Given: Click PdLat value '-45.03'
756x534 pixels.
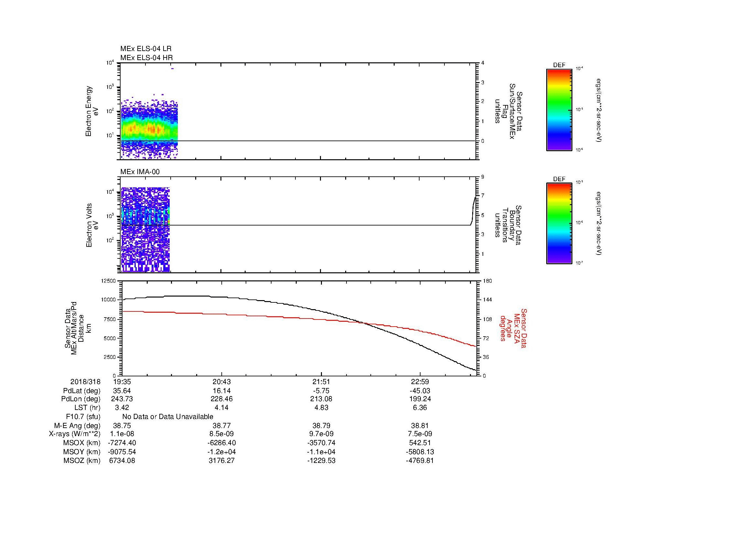Looking at the screenshot, I should 420,391.
